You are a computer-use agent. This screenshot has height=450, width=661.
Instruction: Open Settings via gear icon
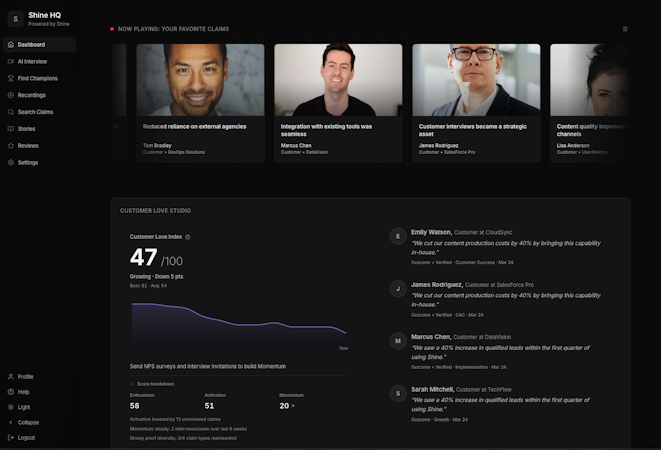[x=11, y=163]
